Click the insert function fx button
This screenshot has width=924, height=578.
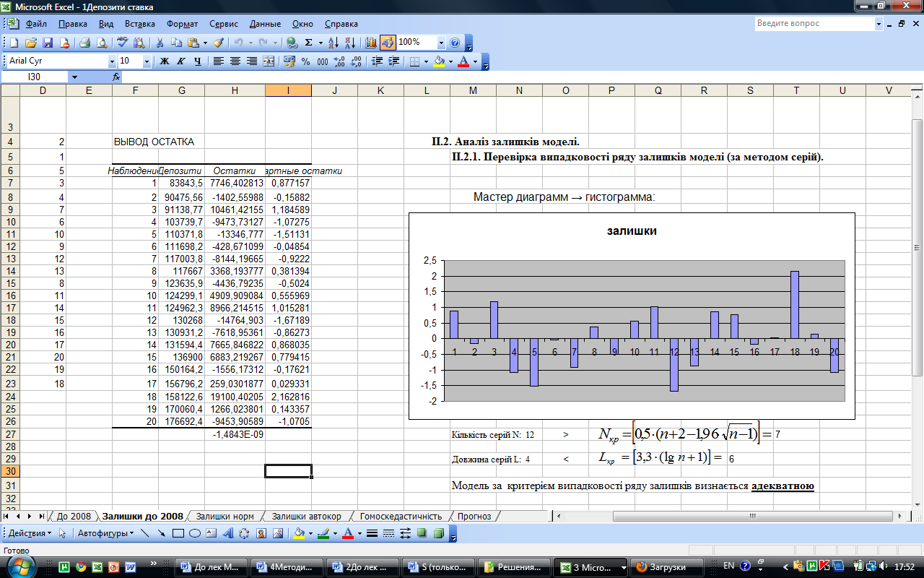click(116, 77)
